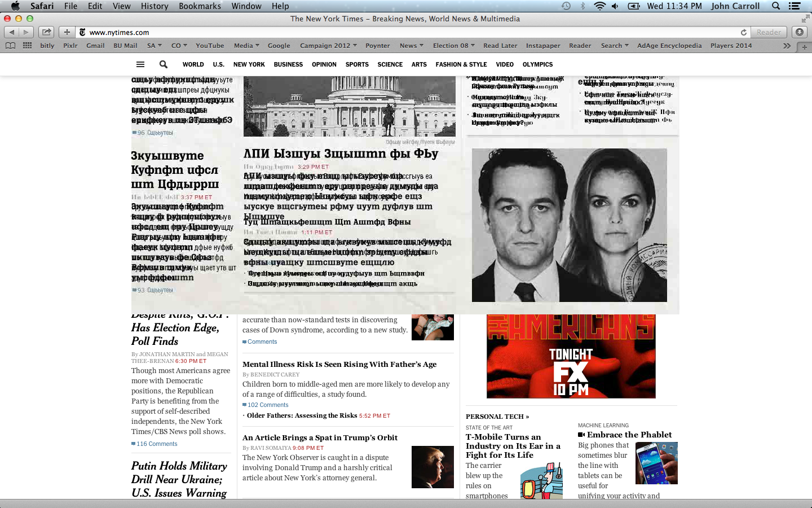Image resolution: width=812 pixels, height=508 pixels.
Task: Go back with the back arrow
Action: 12,32
